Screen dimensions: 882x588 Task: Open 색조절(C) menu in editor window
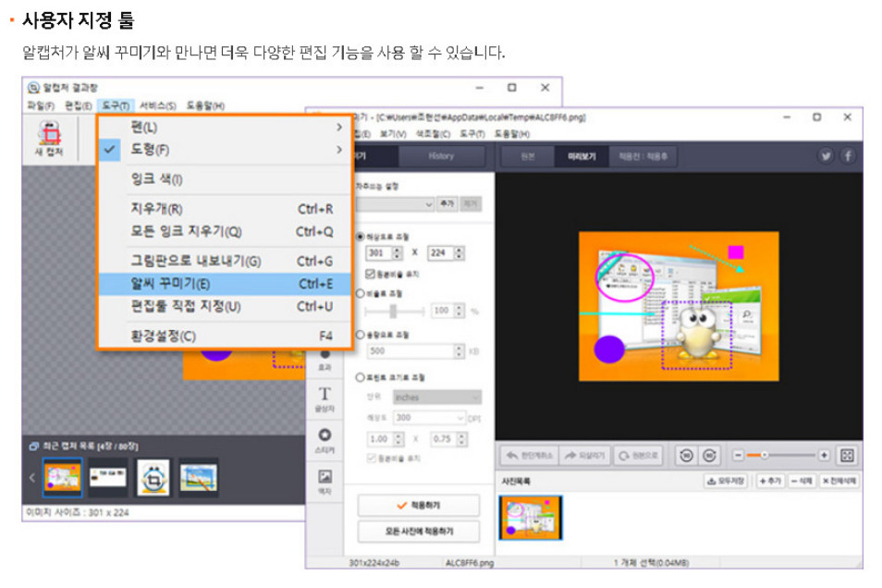[x=433, y=134]
